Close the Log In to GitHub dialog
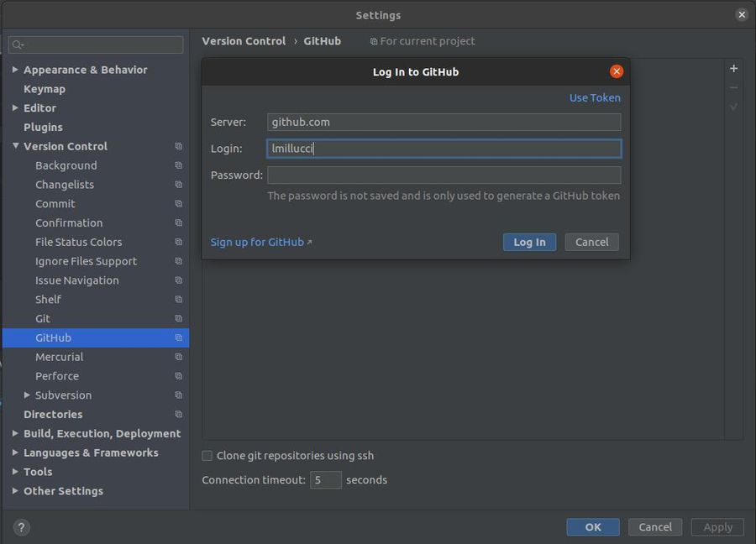756x544 pixels. 617,71
